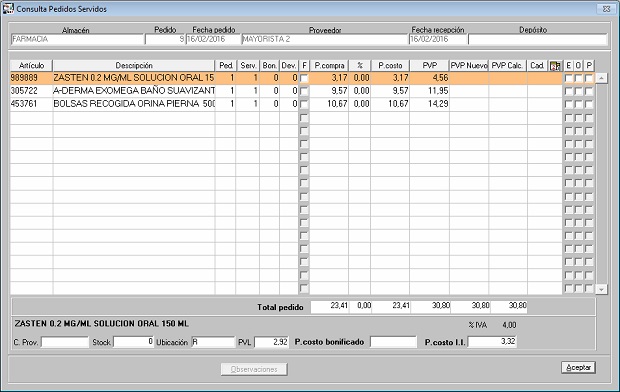This screenshot has width=620, height=392.
Task: Click the P.costo value 9,57
Action: tap(400, 91)
